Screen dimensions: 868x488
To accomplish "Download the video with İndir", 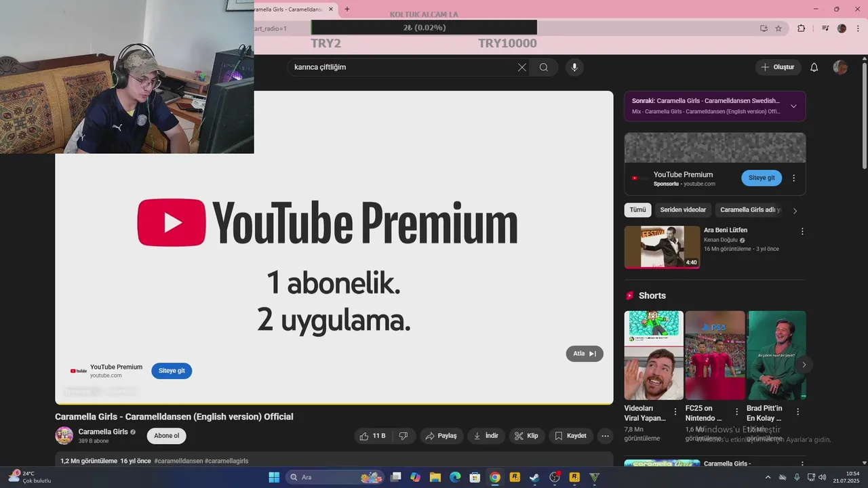I will (x=486, y=436).
